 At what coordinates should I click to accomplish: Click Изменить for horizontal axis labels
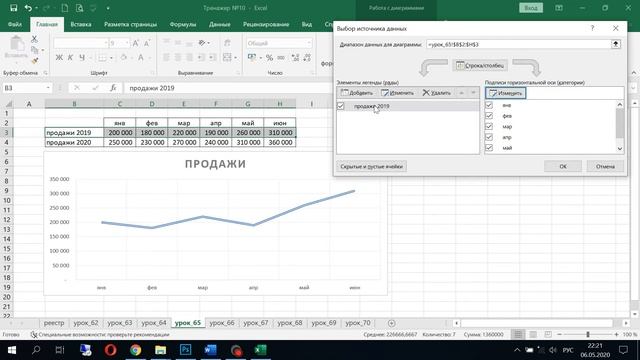point(506,93)
